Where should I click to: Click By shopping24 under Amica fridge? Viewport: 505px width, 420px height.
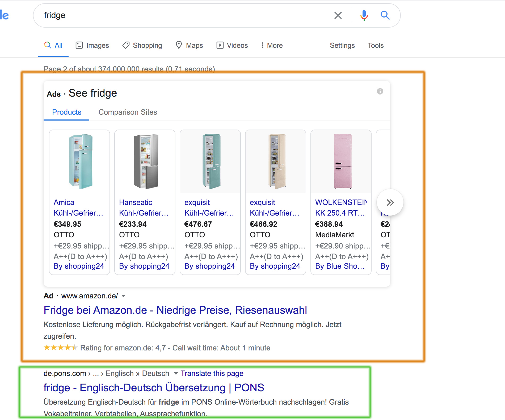coord(79,266)
